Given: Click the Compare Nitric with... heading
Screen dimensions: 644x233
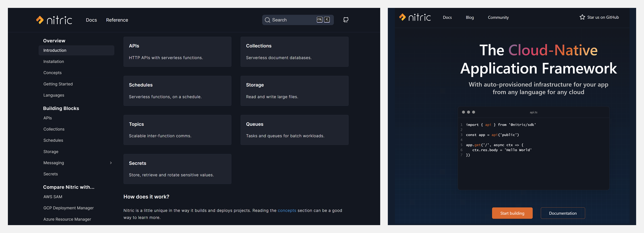Looking at the screenshot, I should coord(69,187).
